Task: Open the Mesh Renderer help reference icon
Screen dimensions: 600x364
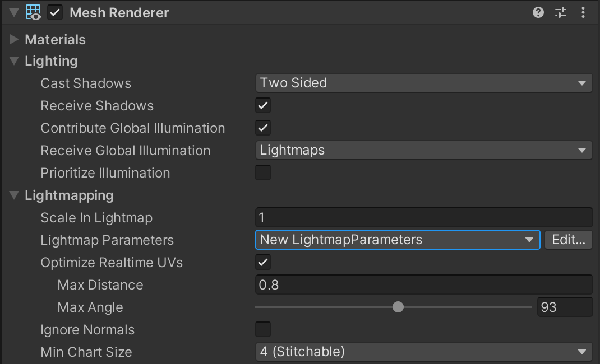Action: click(538, 13)
